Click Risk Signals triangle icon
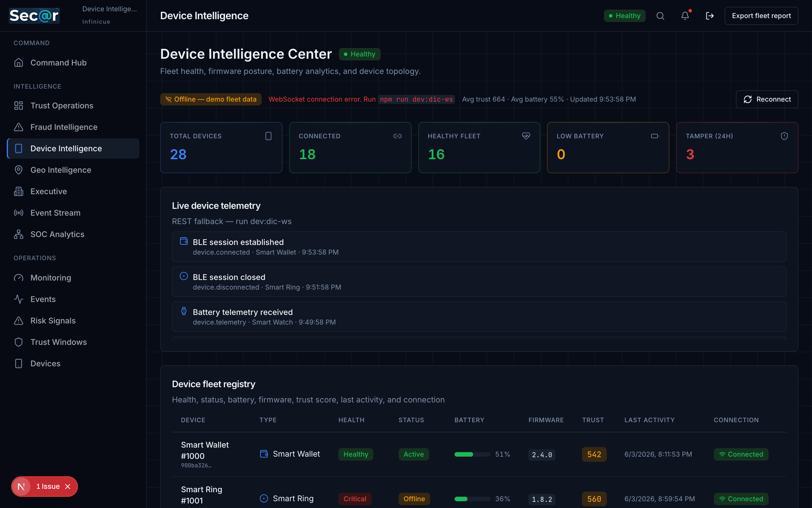Viewport: 812px width, 508px height. (x=19, y=321)
